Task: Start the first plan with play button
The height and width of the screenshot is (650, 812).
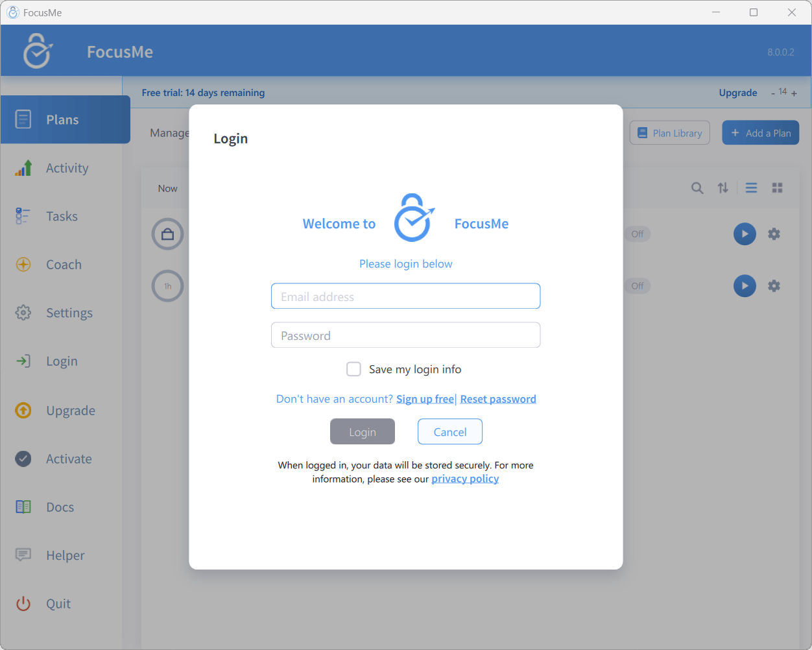Action: 745,234
